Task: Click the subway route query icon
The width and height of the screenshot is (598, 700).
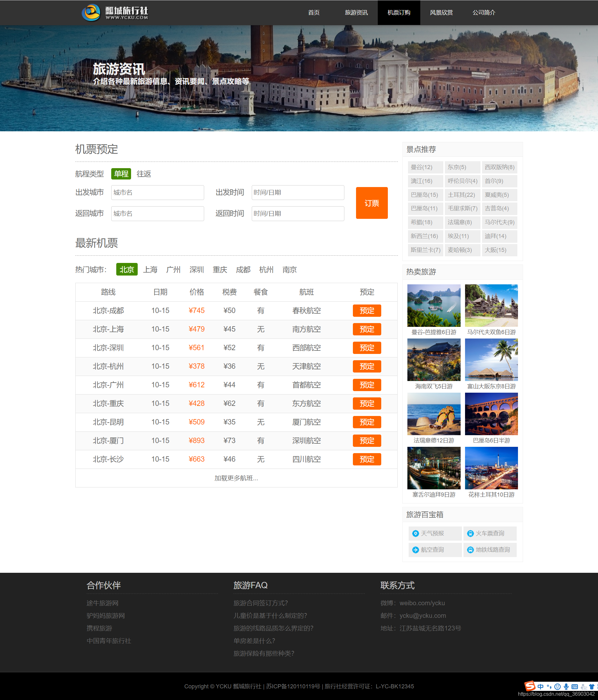Action: coord(470,550)
